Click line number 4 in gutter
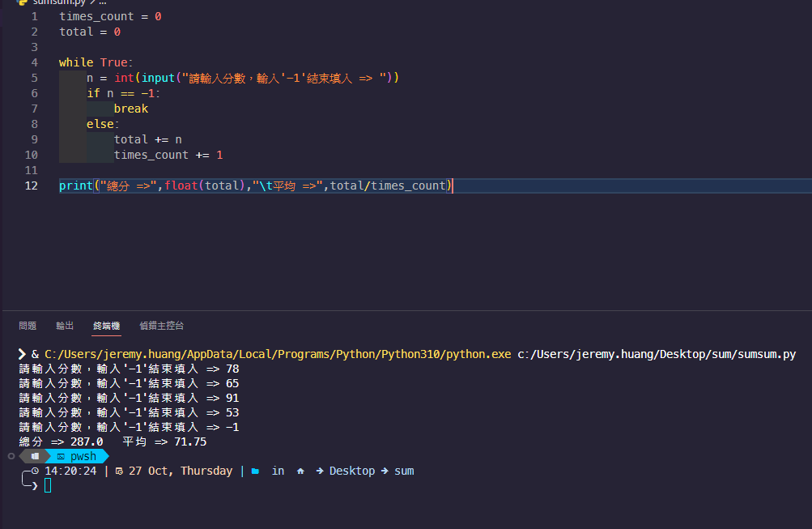 (34, 62)
